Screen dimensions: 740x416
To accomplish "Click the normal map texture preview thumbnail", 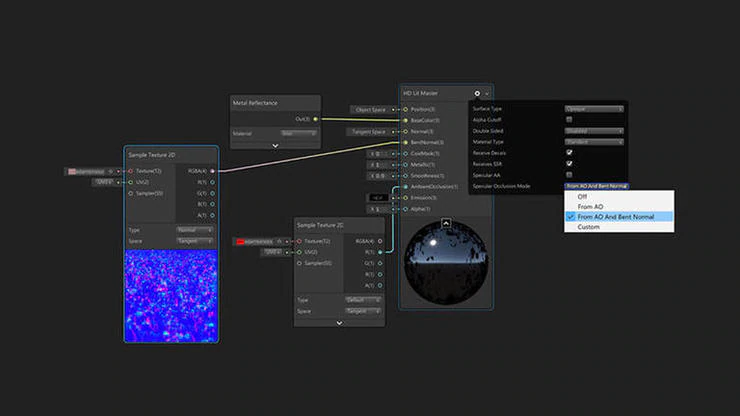I will (x=171, y=296).
